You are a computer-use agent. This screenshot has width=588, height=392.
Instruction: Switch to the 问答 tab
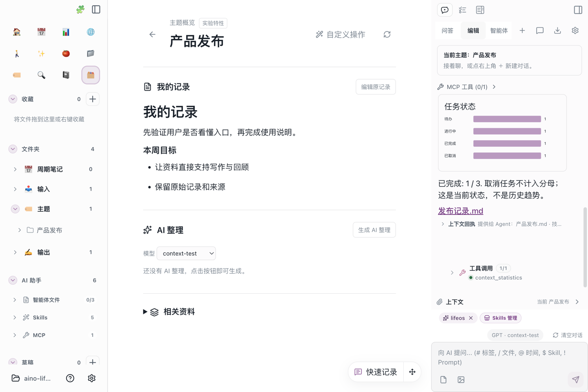(x=448, y=31)
